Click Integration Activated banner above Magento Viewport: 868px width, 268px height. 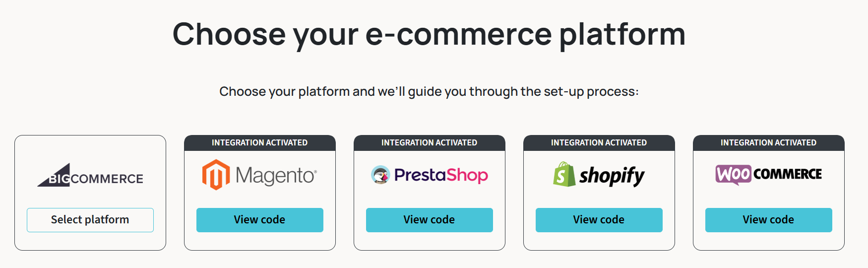click(259, 143)
